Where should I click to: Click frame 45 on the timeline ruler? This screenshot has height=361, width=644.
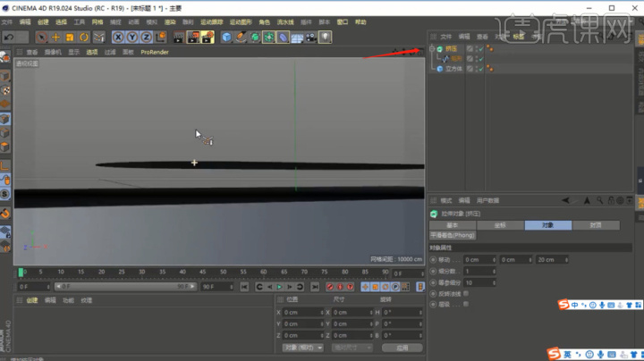click(202, 272)
